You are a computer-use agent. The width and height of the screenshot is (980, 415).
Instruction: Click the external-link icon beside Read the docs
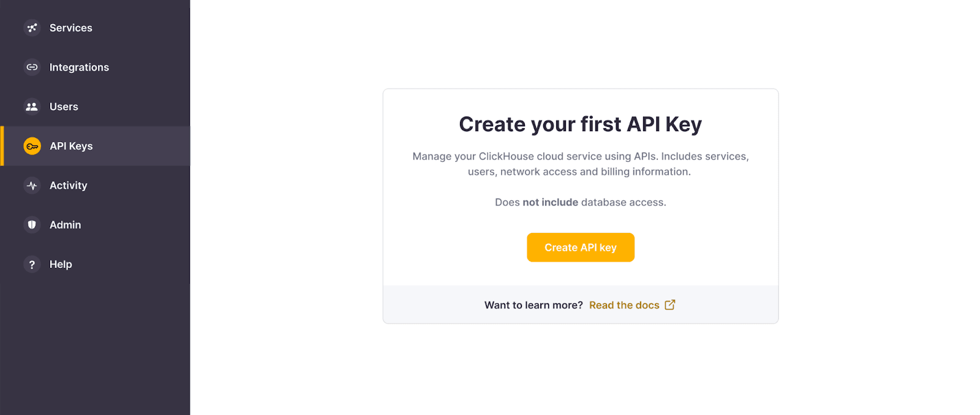point(670,305)
